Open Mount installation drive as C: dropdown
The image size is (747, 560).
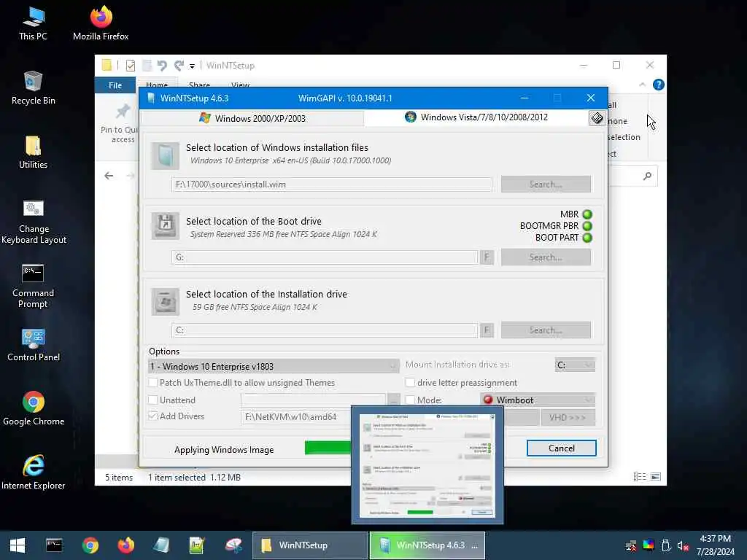coord(575,365)
